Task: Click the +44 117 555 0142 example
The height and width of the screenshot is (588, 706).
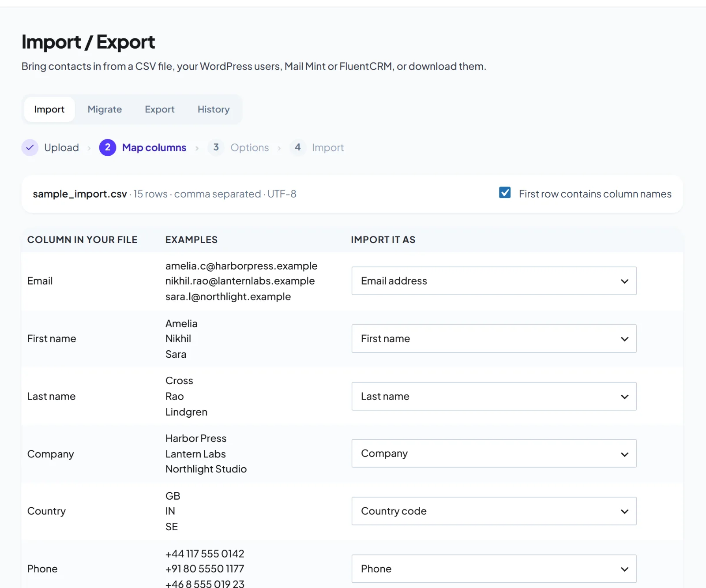Action: click(205, 554)
